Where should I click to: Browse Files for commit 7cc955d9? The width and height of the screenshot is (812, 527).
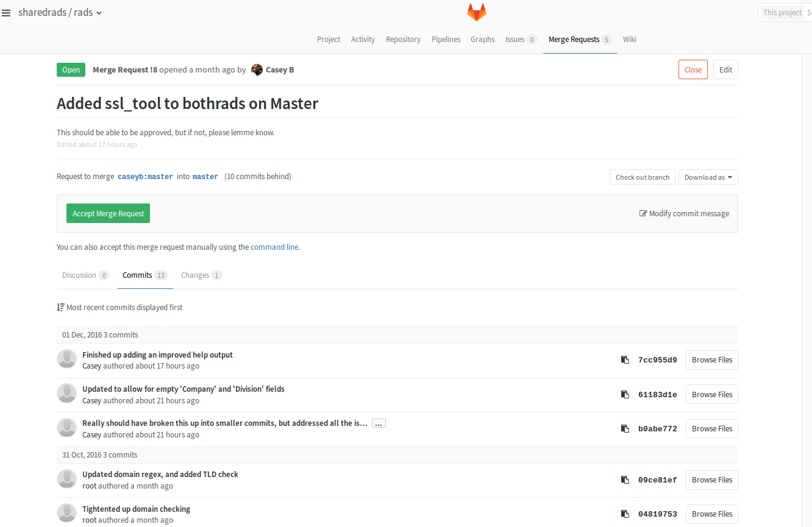tap(711, 360)
